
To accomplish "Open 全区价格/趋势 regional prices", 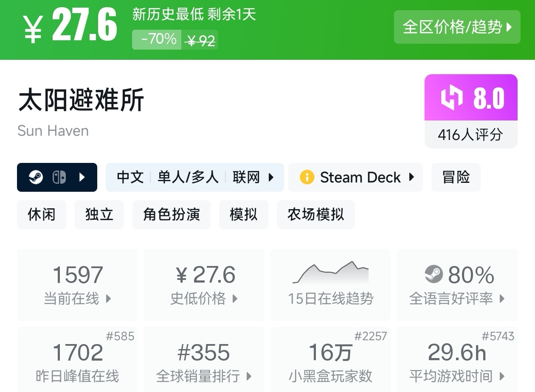I will [457, 27].
